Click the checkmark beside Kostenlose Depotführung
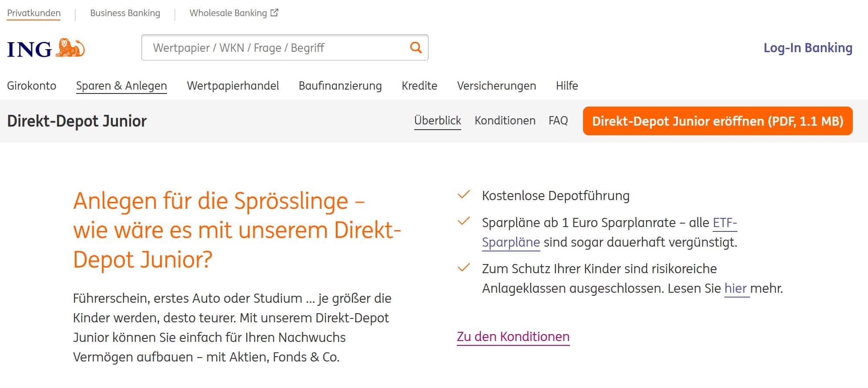 click(x=464, y=194)
